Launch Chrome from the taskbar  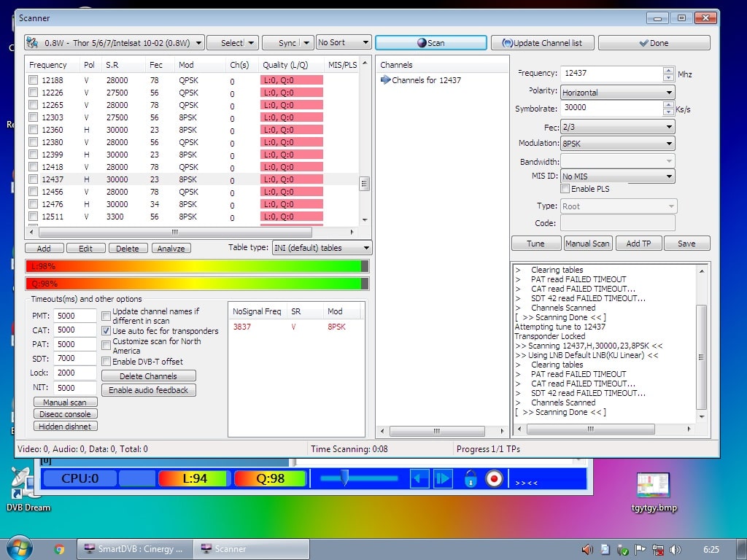click(59, 550)
